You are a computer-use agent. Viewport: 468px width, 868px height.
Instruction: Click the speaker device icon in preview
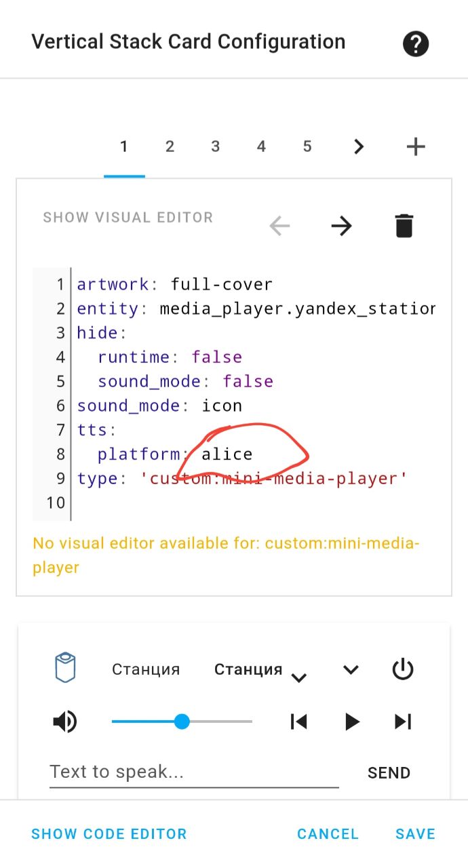click(65, 669)
